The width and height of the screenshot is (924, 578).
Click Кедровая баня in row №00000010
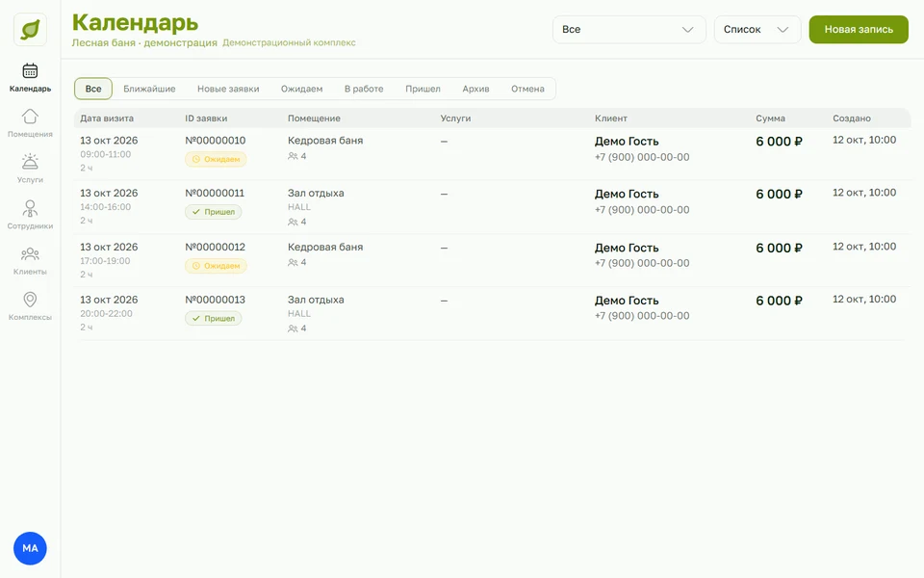[x=325, y=141]
